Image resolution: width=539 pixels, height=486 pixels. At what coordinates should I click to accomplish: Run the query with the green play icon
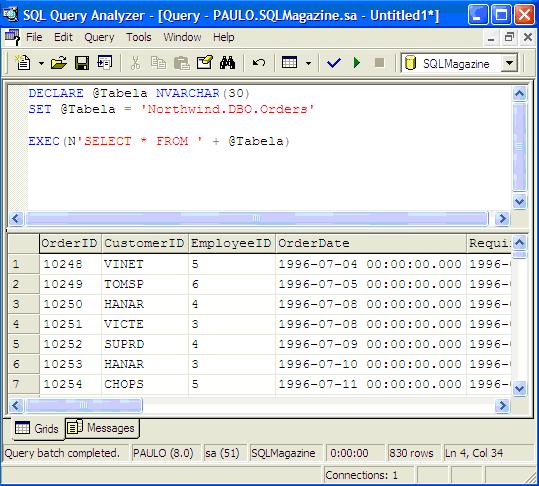pyautogui.click(x=357, y=63)
